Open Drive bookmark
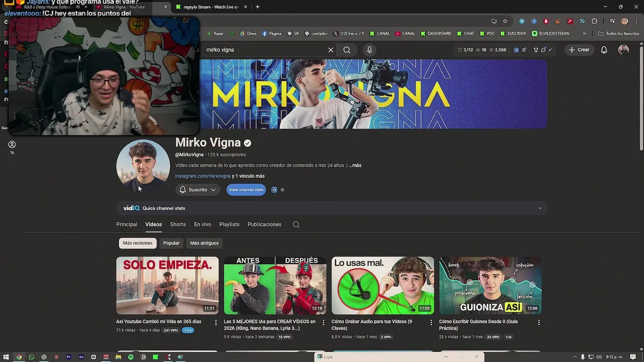The width and height of the screenshot is (644, 362). [248, 34]
